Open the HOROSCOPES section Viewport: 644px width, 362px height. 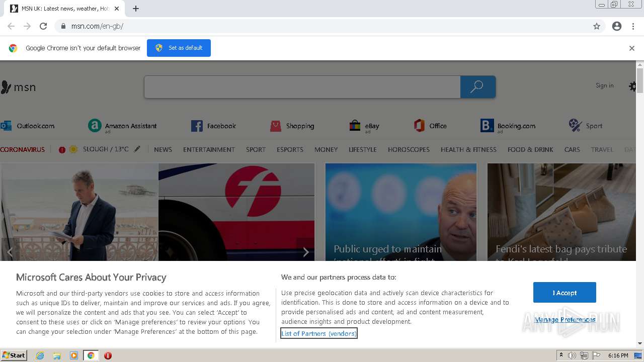click(409, 149)
